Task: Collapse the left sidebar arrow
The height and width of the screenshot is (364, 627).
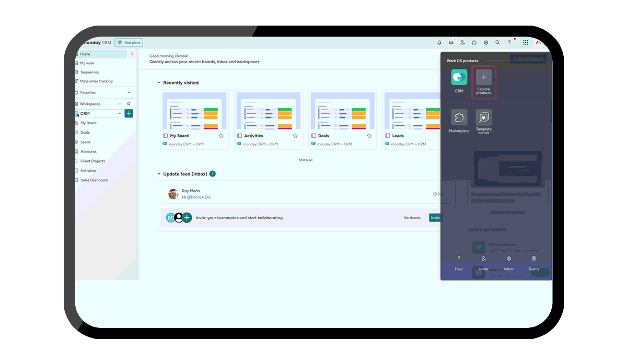Action: (132, 54)
